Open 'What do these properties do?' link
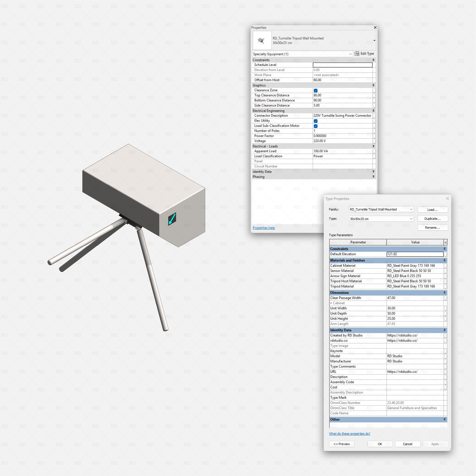 pos(349,434)
